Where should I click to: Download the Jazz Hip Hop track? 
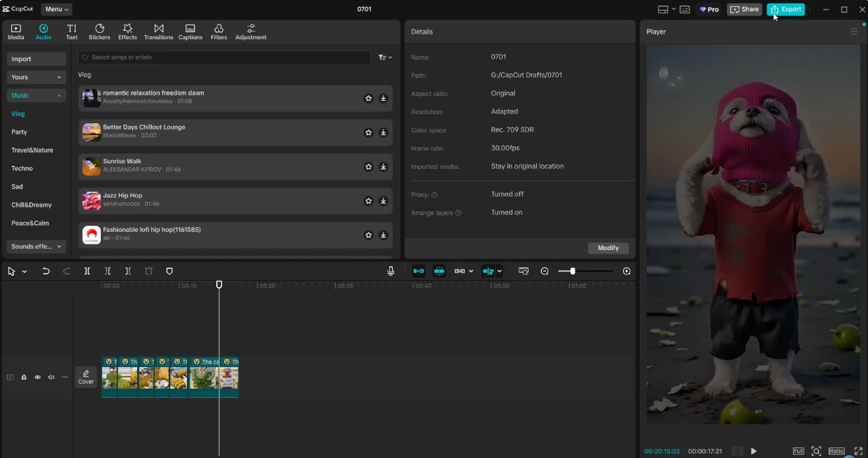(x=383, y=201)
